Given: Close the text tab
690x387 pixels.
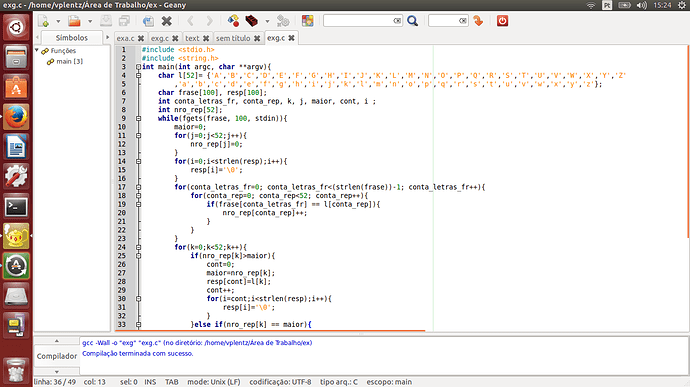Looking at the screenshot, I should (x=206, y=38).
